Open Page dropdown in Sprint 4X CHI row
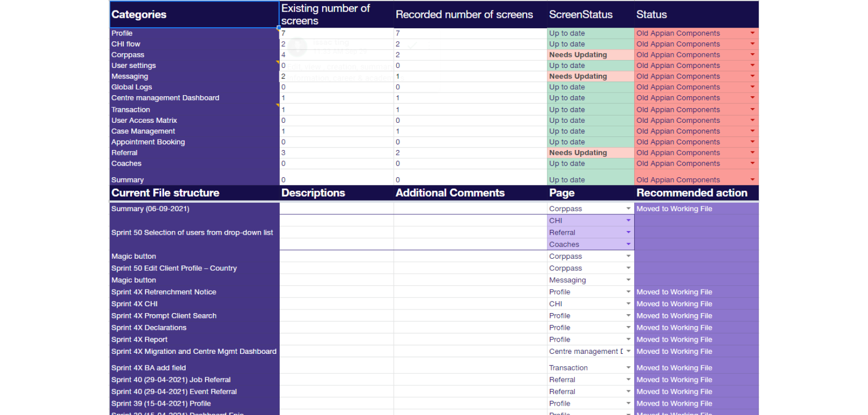Viewport: 868px width, 415px height. (x=629, y=304)
